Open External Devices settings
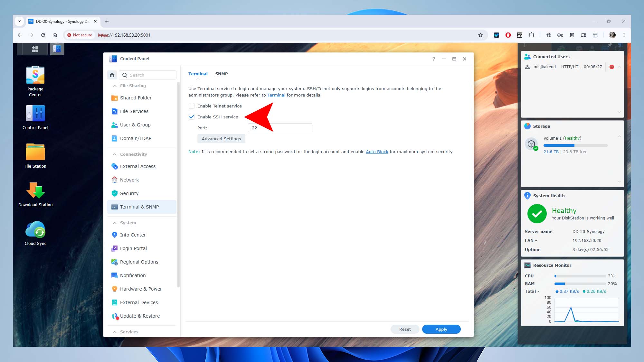Screen dimensions: 644x362 (x=142, y=302)
